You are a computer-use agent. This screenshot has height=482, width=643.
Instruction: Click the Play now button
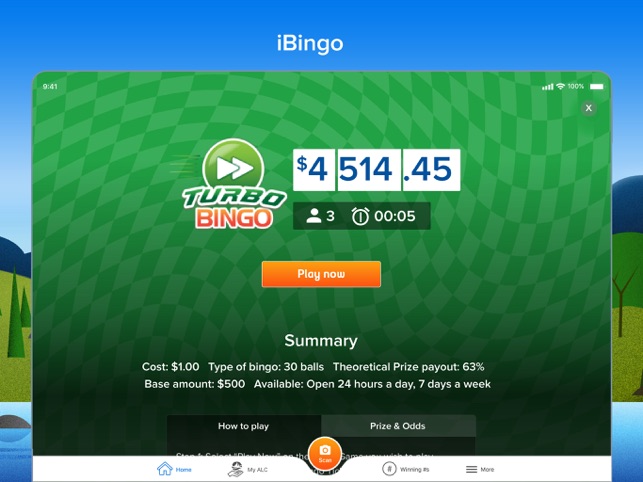[321, 274]
